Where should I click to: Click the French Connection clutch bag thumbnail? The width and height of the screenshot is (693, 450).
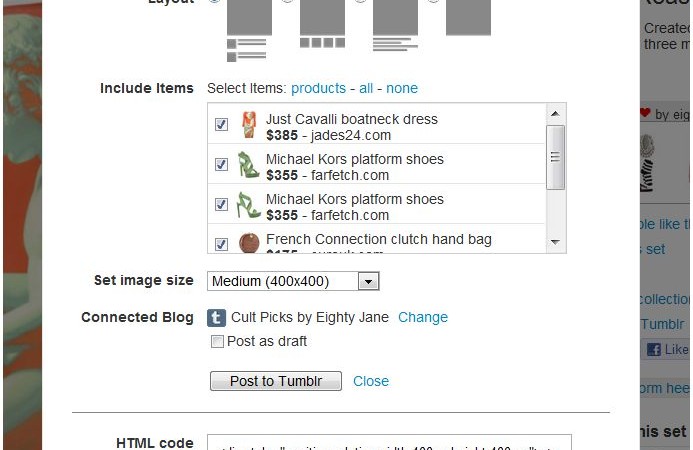point(249,242)
